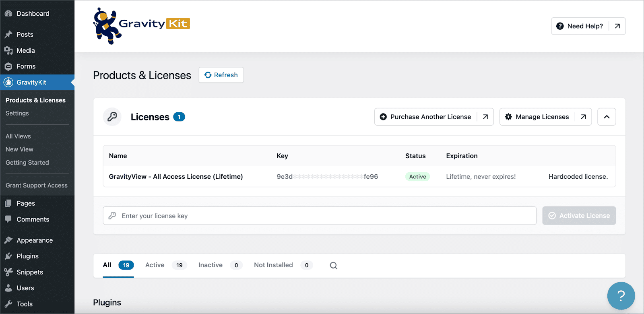Click Manage Licenses button
Image resolution: width=644 pixels, height=314 pixels.
pos(545,117)
